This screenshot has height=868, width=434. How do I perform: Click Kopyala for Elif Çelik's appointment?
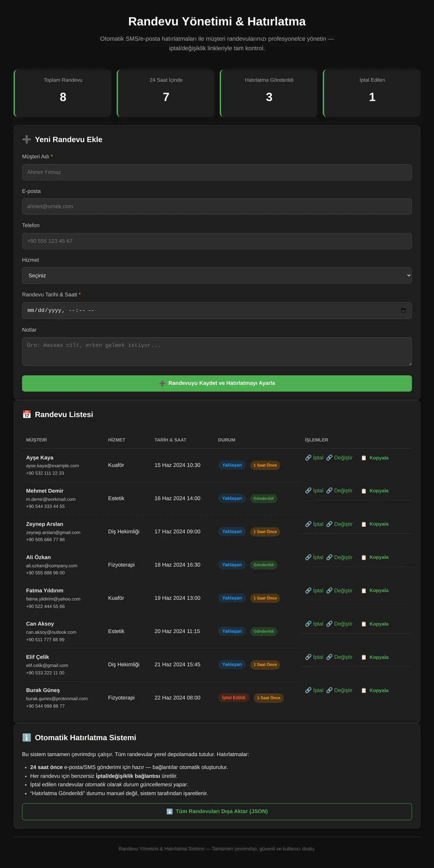374,657
